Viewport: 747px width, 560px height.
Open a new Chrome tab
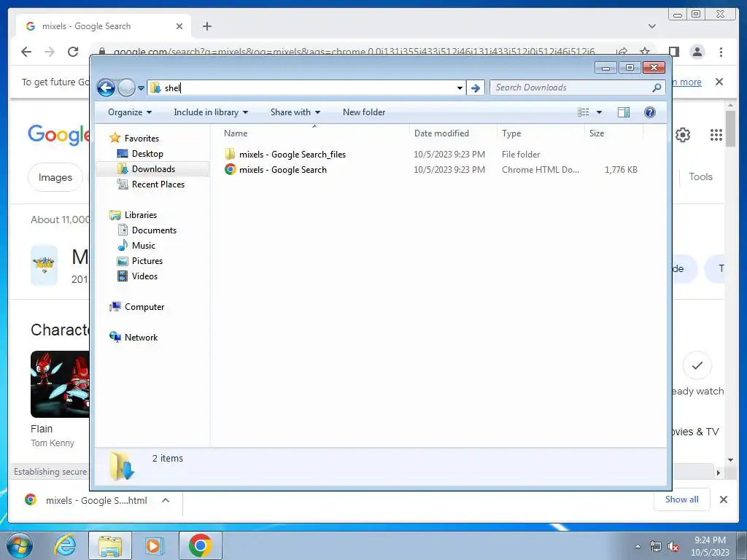[x=206, y=26]
